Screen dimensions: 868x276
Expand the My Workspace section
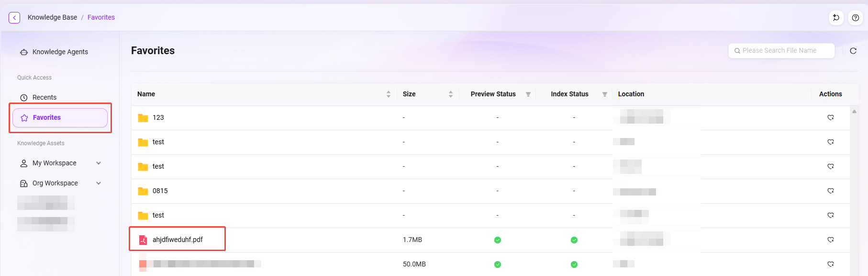pyautogui.click(x=99, y=163)
